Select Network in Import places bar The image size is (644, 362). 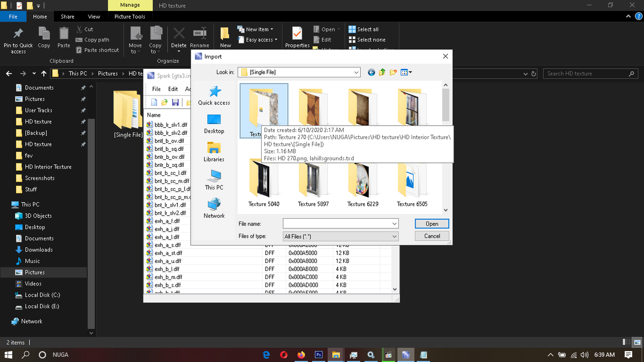(x=214, y=208)
